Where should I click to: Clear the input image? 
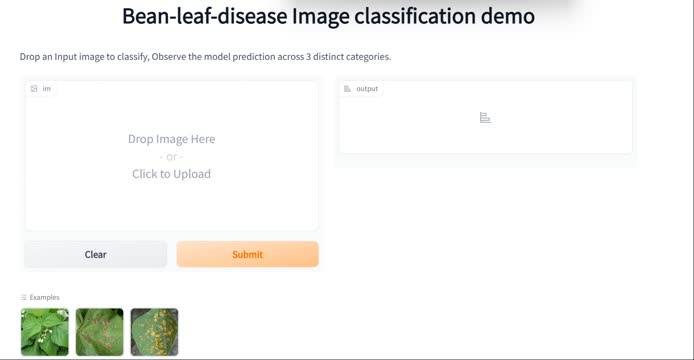pyautogui.click(x=96, y=254)
